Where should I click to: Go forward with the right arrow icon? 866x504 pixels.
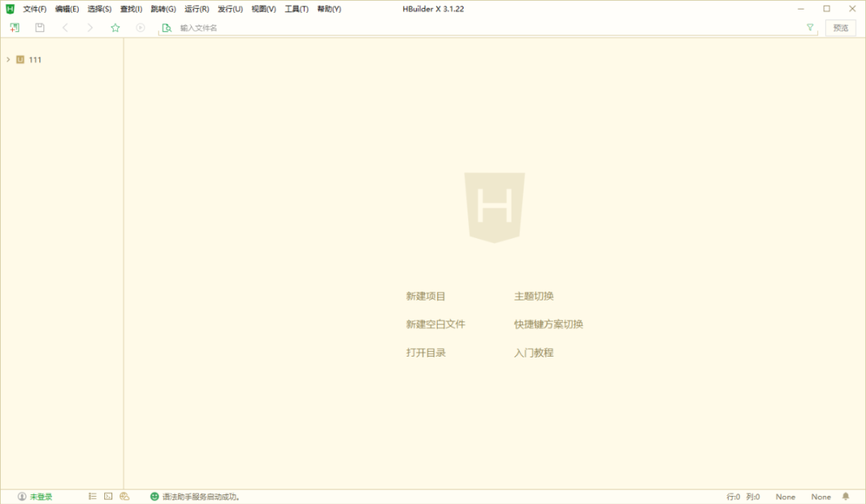90,27
